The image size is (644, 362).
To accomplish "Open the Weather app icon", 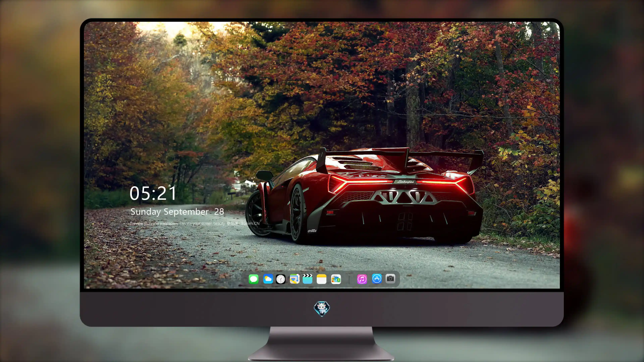I will tap(268, 279).
